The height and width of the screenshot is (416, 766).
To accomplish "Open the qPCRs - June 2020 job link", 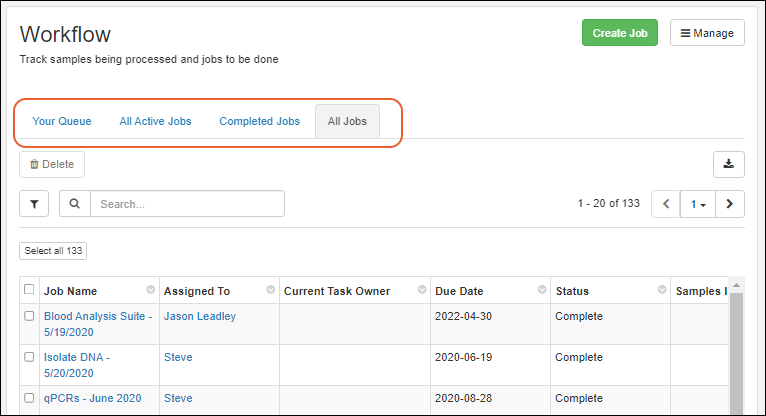I will pyautogui.click(x=92, y=398).
